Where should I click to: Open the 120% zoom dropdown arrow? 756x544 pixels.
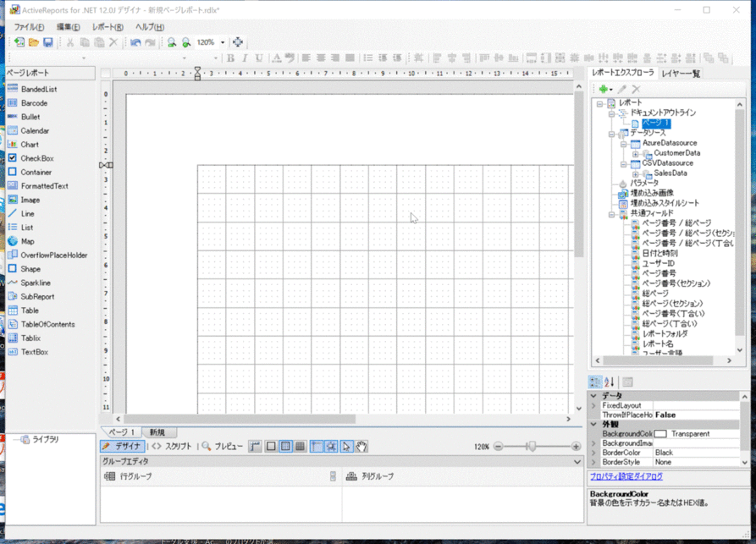pos(223,43)
